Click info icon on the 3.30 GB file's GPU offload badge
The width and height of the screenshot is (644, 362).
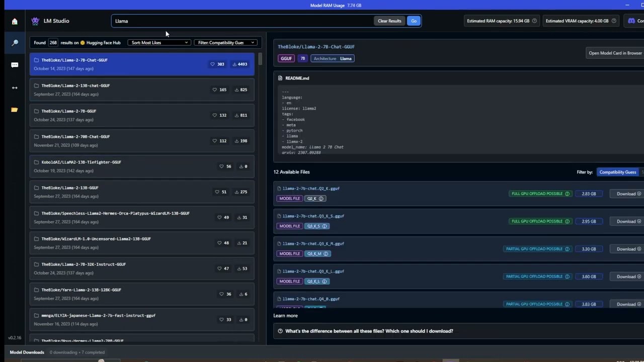(567, 249)
